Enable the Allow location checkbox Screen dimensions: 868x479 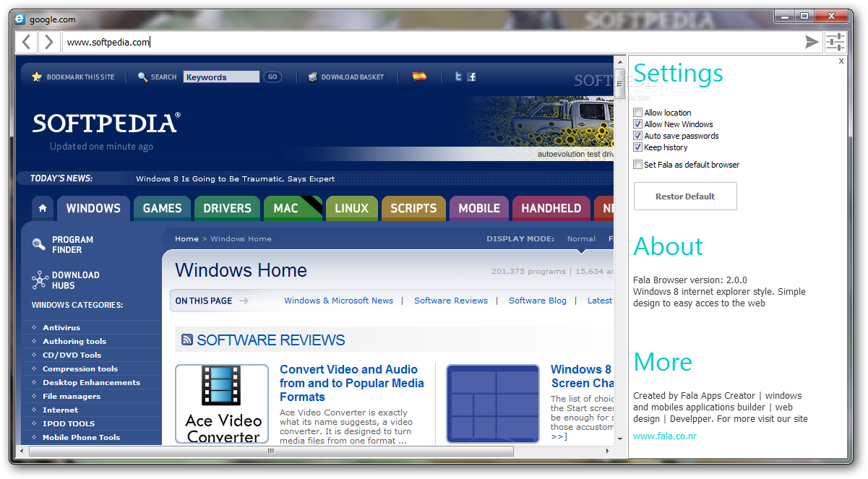point(637,113)
